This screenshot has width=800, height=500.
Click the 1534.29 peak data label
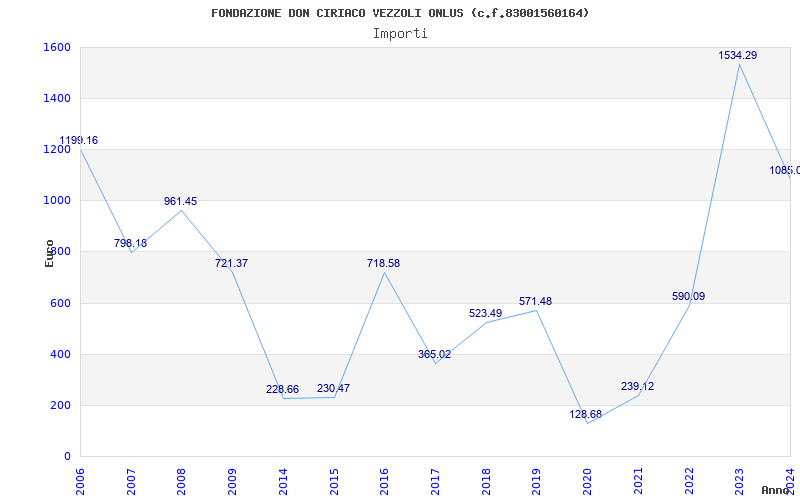(x=737, y=56)
